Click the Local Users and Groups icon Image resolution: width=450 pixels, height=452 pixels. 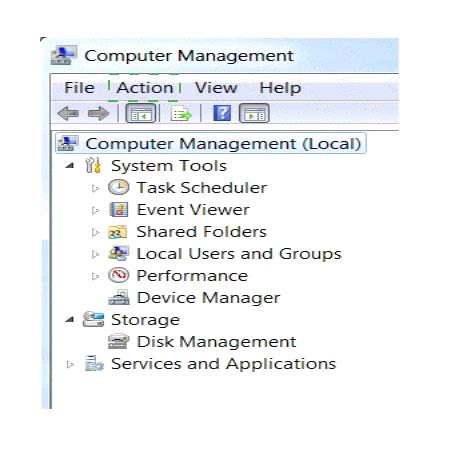pyautogui.click(x=118, y=253)
